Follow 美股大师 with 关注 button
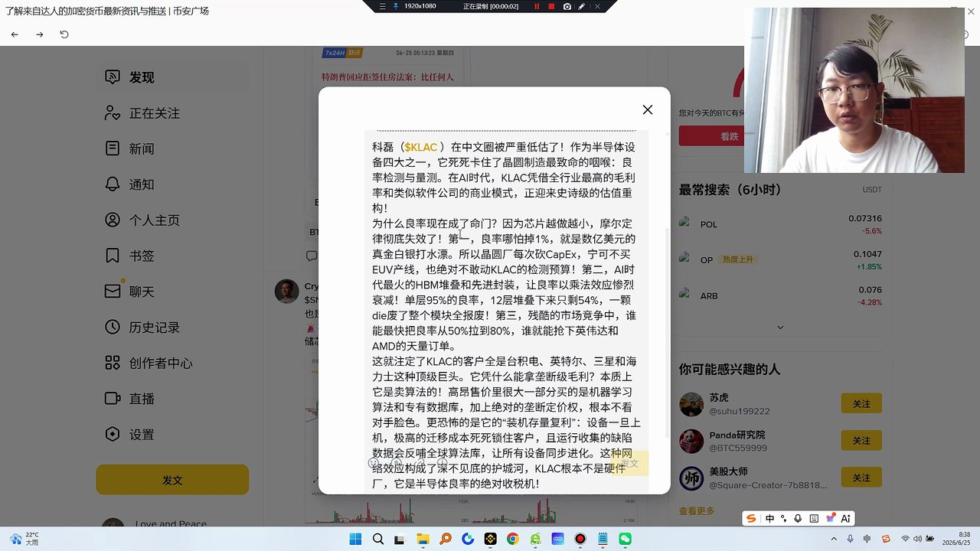This screenshot has height=551, width=980. (861, 478)
